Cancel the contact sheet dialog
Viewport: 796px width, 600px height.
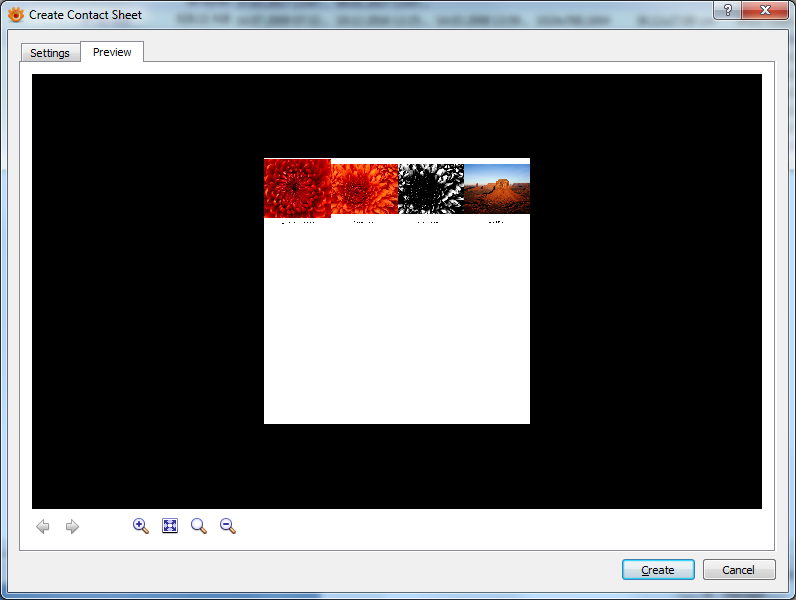pyautogui.click(x=739, y=570)
